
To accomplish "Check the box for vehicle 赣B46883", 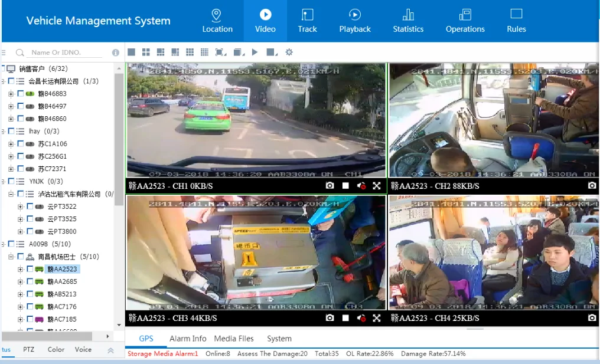I will click(x=21, y=94).
